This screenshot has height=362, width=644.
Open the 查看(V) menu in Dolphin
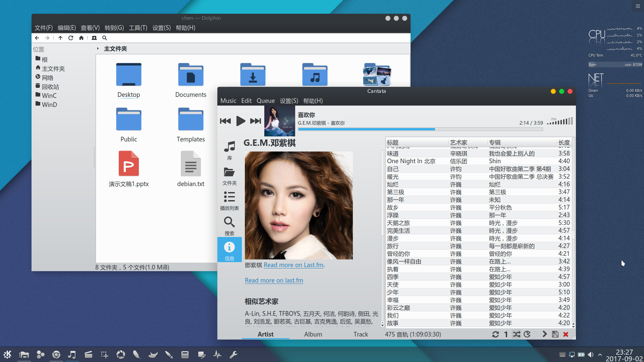click(90, 28)
